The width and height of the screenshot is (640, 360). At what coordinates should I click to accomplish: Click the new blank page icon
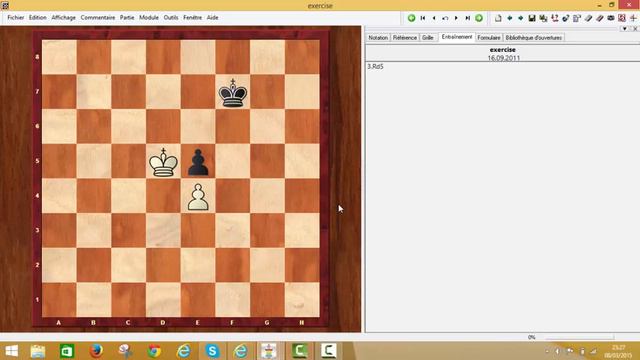498,18
